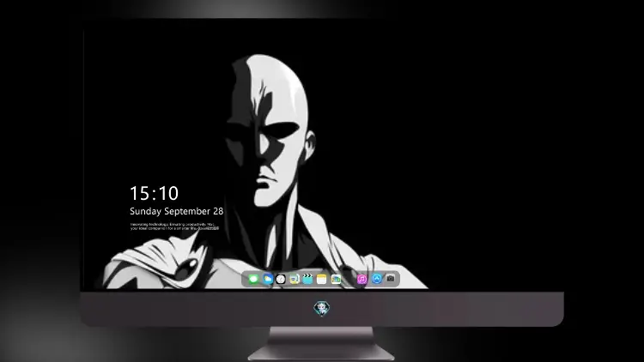Open the photo slideshow icon after Notes
This screenshot has width=644, height=362.
[336, 279]
